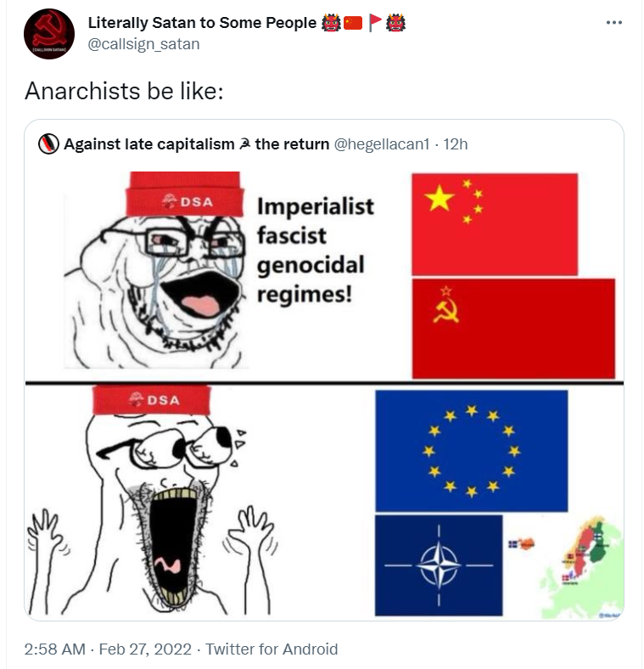Click the quoted tweet's striped circle avatar

[48, 144]
